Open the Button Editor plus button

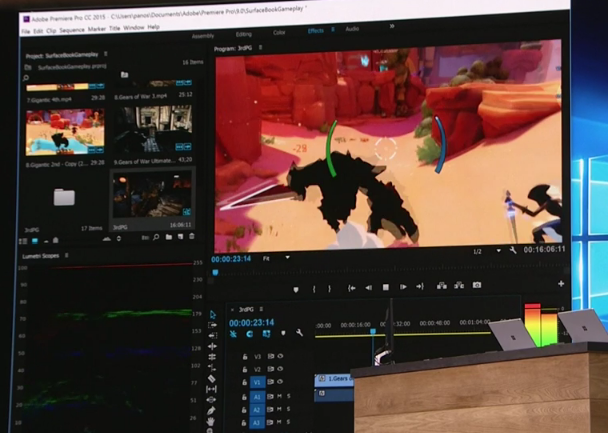[x=560, y=285]
